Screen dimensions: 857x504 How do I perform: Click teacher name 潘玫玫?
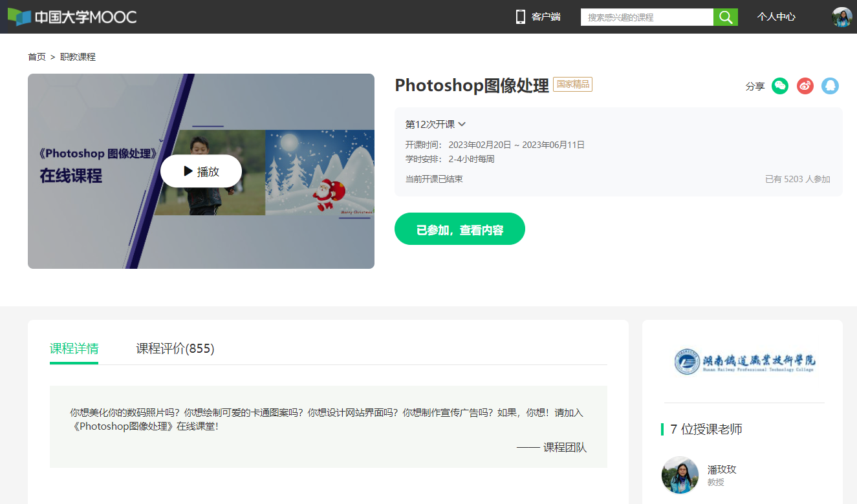[x=722, y=470]
